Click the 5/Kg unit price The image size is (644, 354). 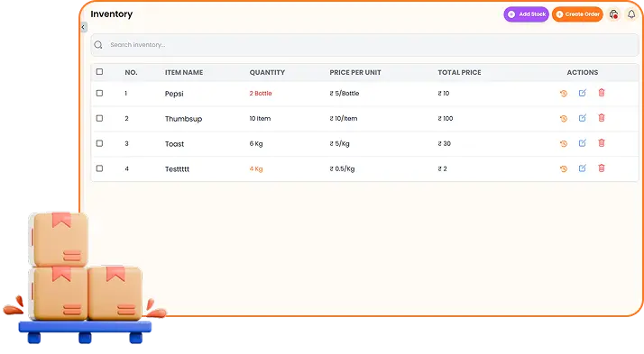click(339, 143)
